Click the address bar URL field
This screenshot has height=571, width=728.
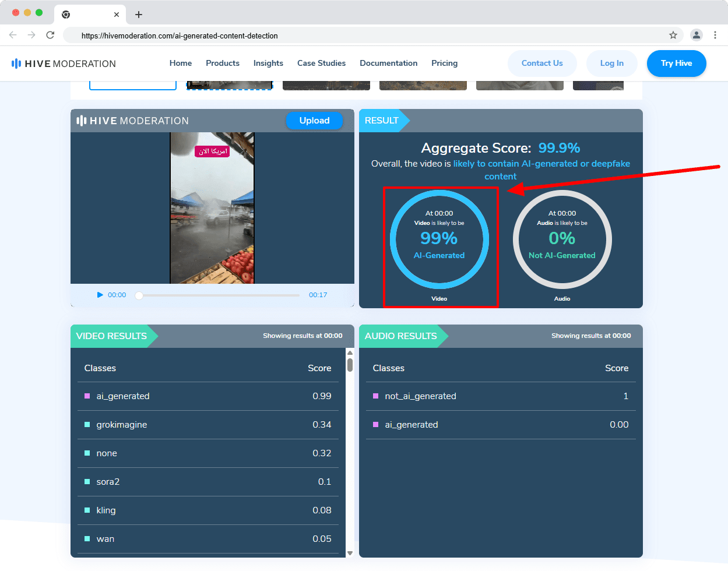(x=350, y=36)
